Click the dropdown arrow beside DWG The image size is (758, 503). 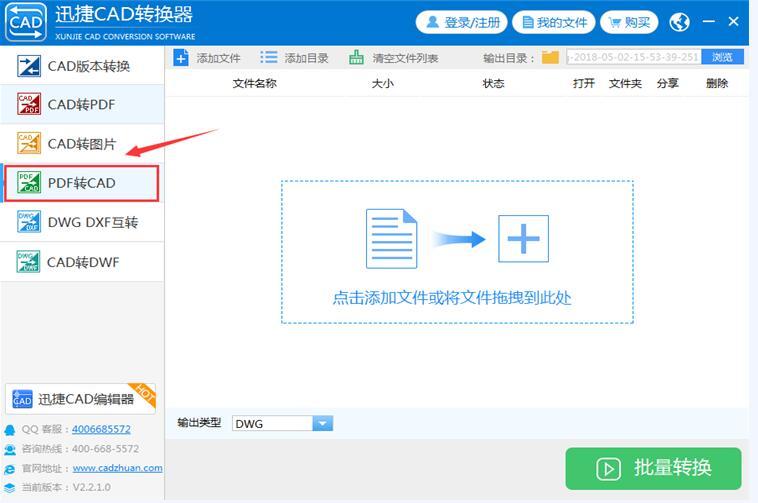coord(322,423)
